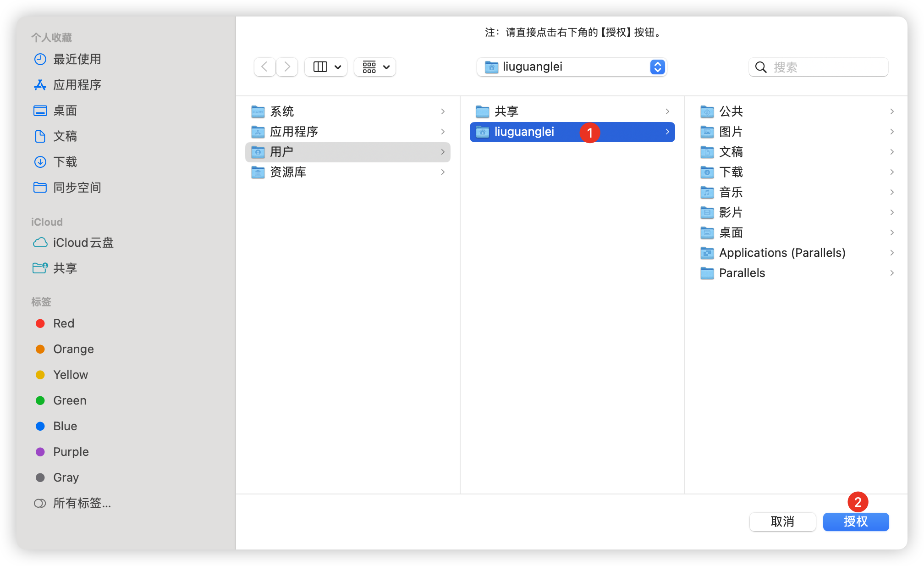
Task: Select iCloud Drive in the sidebar
Action: [83, 243]
